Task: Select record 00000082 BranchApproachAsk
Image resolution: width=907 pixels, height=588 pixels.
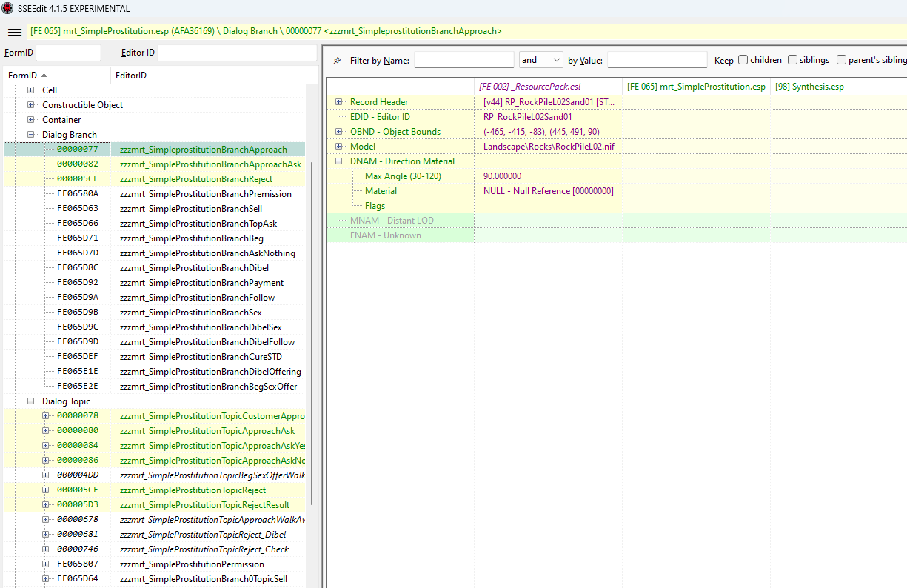Action: [x=154, y=164]
